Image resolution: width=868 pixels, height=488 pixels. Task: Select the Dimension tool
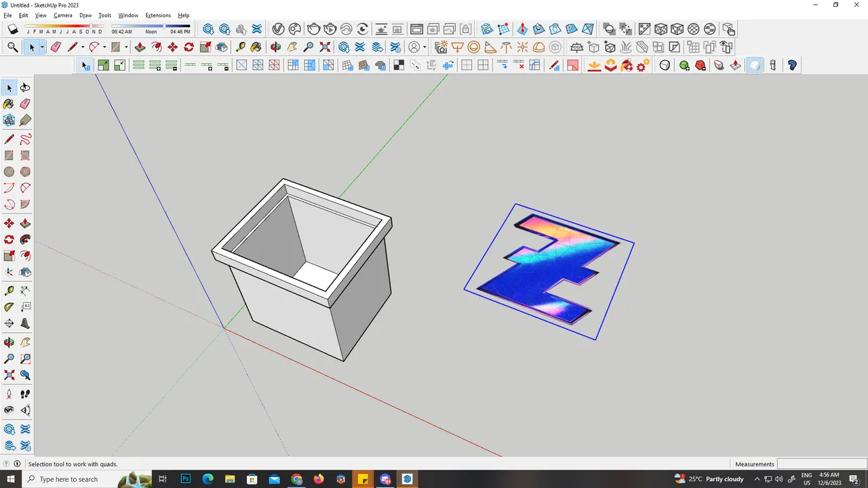(25, 291)
